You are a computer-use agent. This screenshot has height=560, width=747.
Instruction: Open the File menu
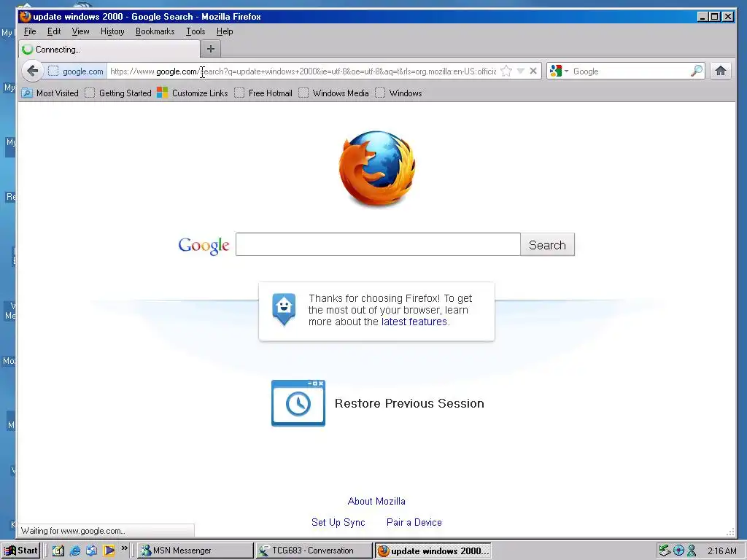pyautogui.click(x=30, y=31)
